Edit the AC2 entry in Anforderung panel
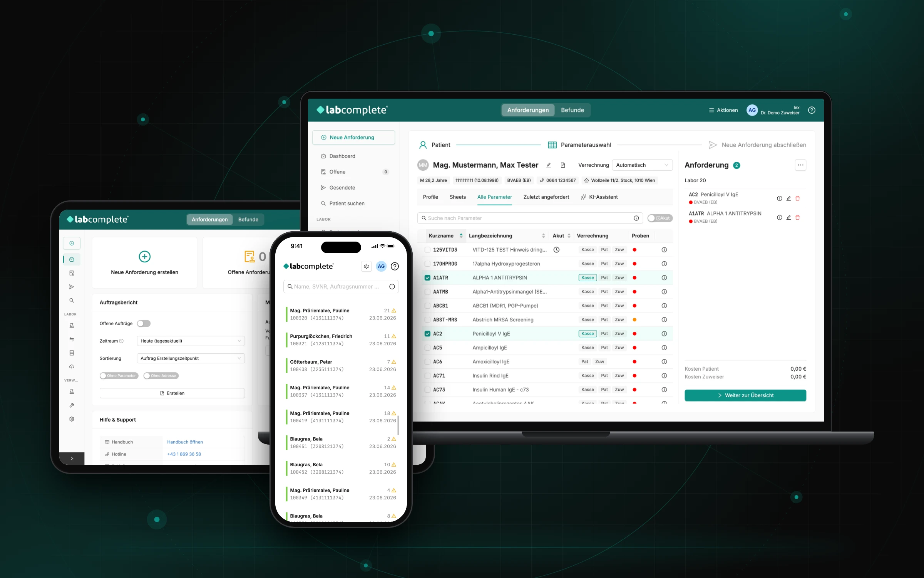This screenshot has height=578, width=924. point(788,198)
